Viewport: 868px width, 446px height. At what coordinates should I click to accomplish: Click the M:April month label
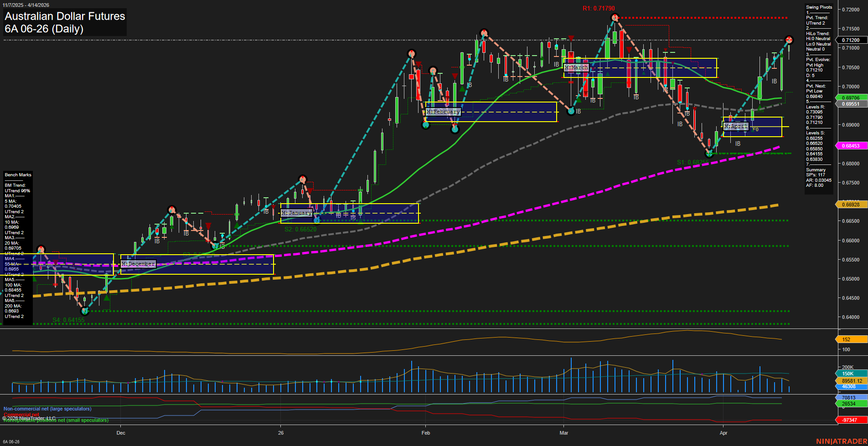point(735,126)
